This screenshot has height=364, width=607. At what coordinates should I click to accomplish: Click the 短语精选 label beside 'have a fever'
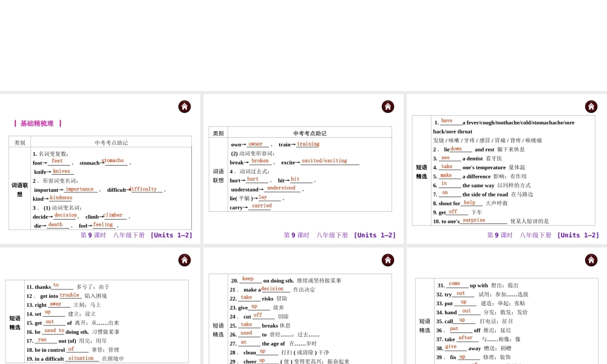422,172
